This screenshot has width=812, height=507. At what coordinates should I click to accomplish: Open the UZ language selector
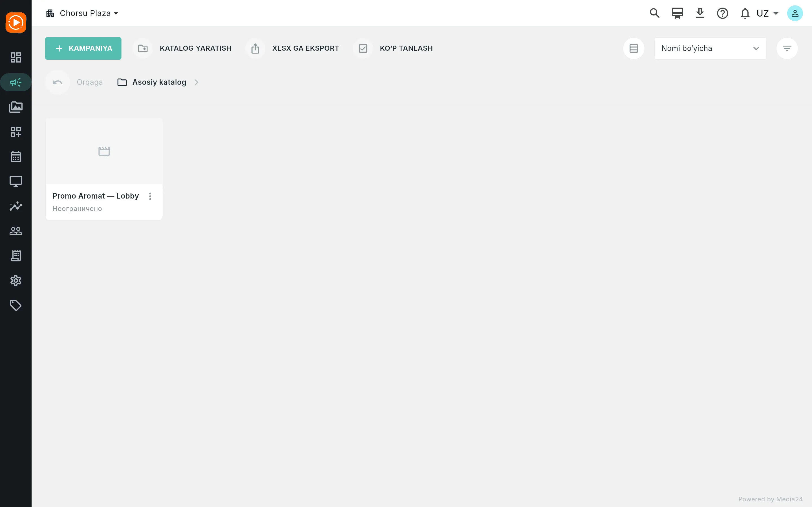coord(767,13)
